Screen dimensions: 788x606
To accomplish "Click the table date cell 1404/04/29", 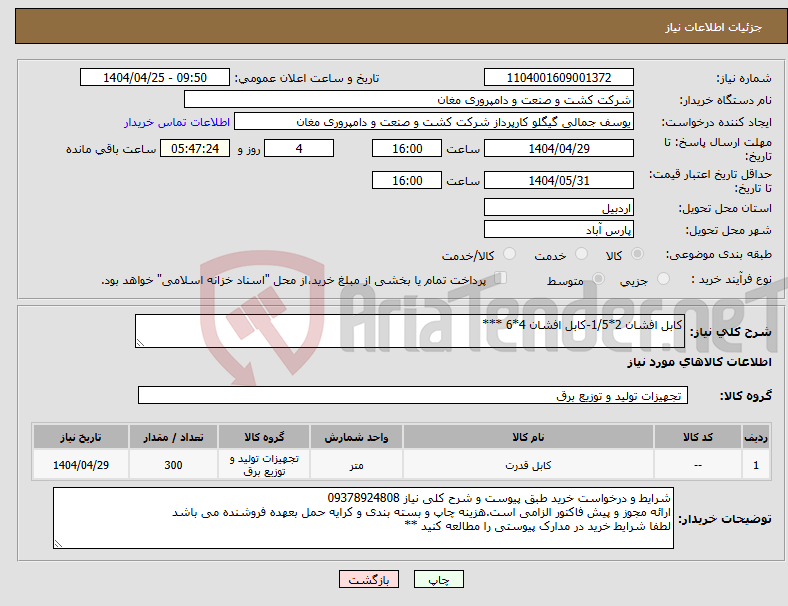I will pos(81,465).
